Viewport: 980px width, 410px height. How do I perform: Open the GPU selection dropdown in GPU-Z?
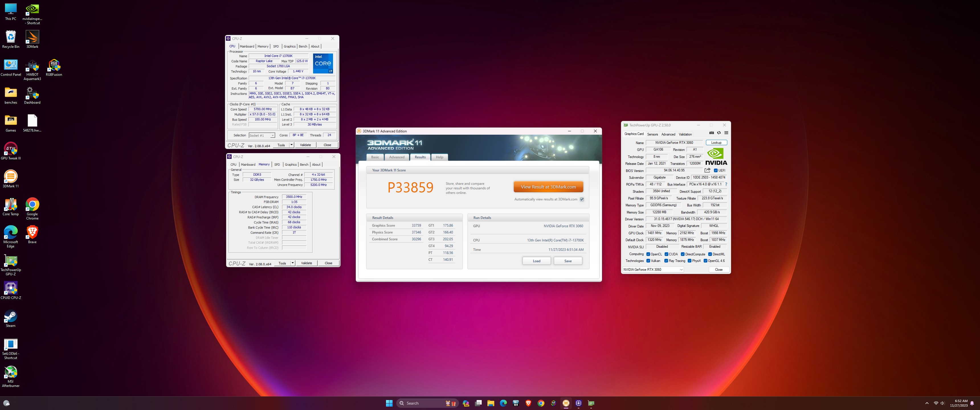pos(653,270)
